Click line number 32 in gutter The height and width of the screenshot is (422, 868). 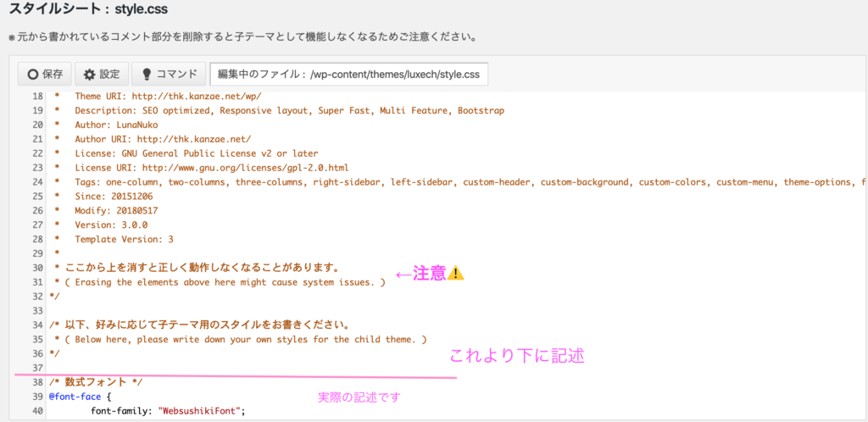[x=37, y=297]
